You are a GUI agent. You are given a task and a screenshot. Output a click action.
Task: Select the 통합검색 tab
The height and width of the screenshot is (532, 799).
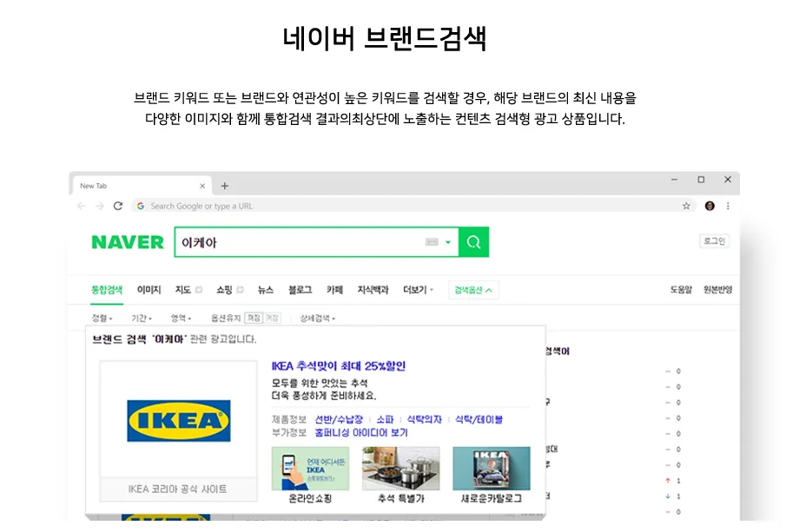107,290
